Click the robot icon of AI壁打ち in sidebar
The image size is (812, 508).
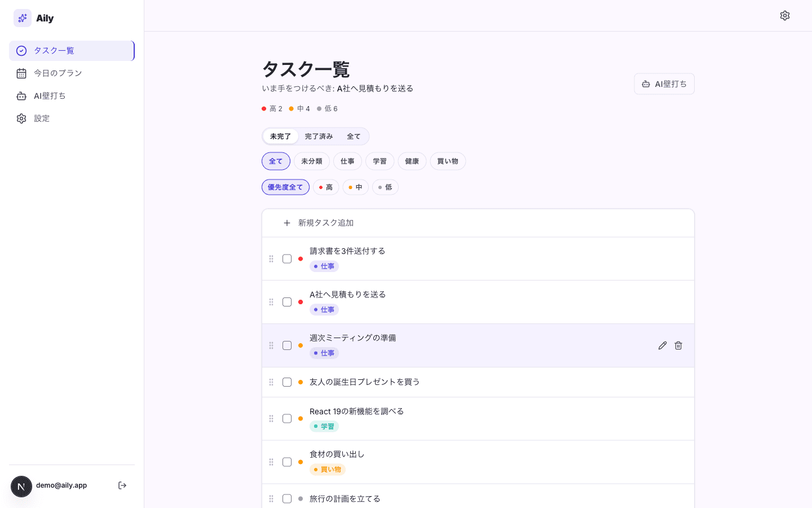point(21,96)
